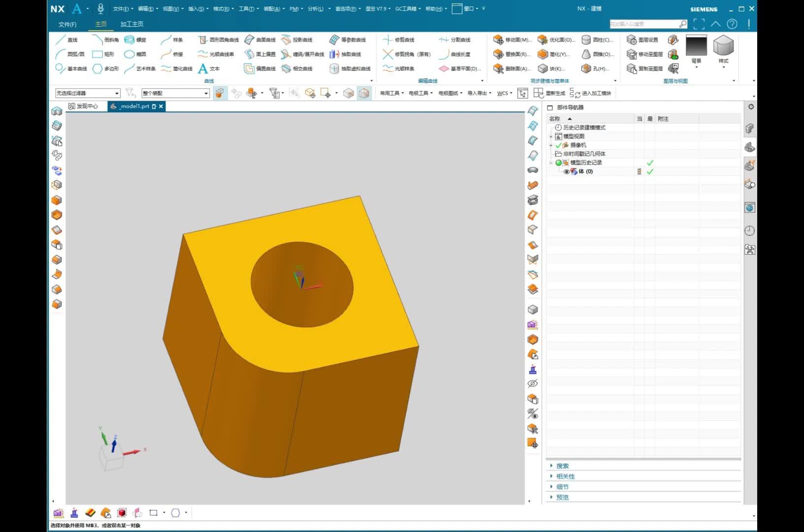Click the microphone voice command icon
Image resolution: width=804 pixels, height=532 pixels.
point(100,8)
